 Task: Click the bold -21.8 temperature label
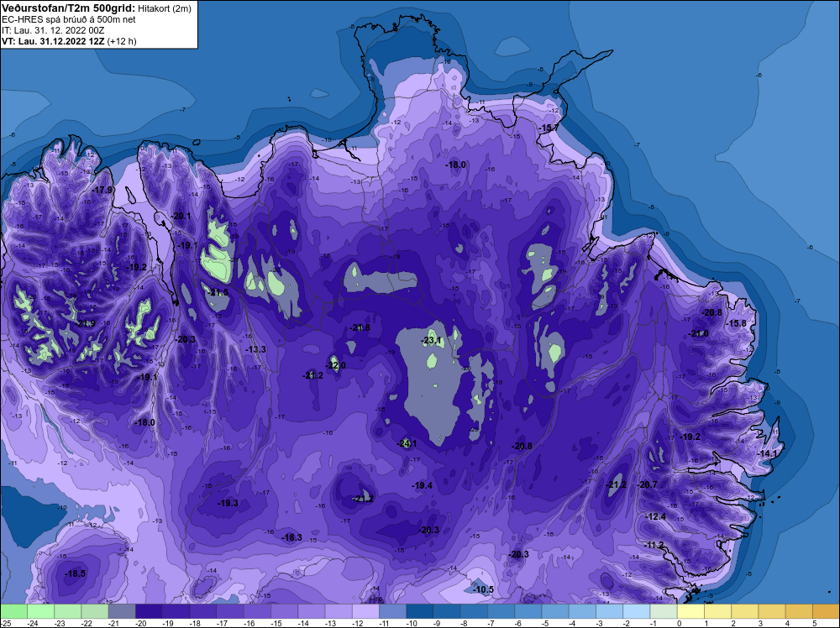[360, 327]
